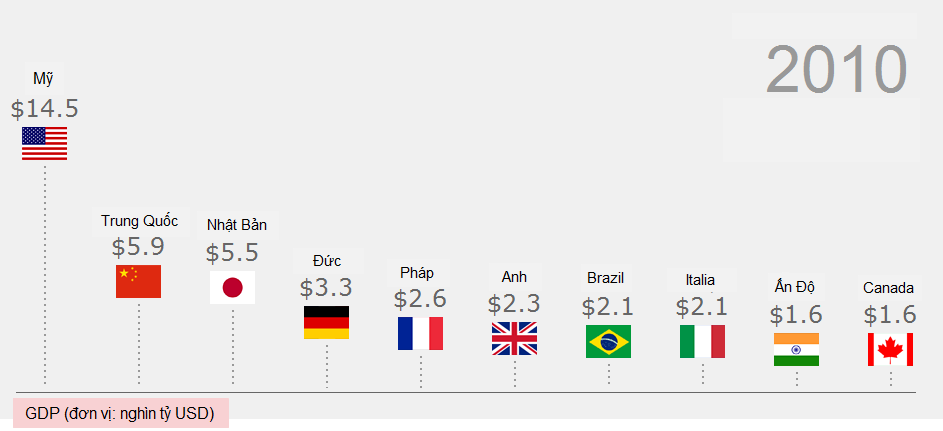This screenshot has width=943, height=431.
Task: Click the Nhật Bản country label
Action: point(236,224)
